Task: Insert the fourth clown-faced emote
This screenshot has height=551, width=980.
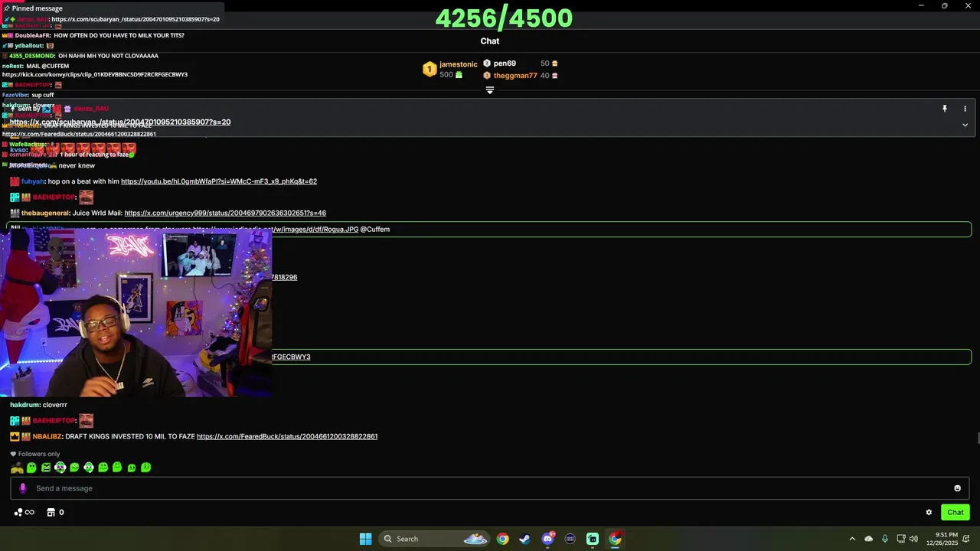Action: [60, 468]
